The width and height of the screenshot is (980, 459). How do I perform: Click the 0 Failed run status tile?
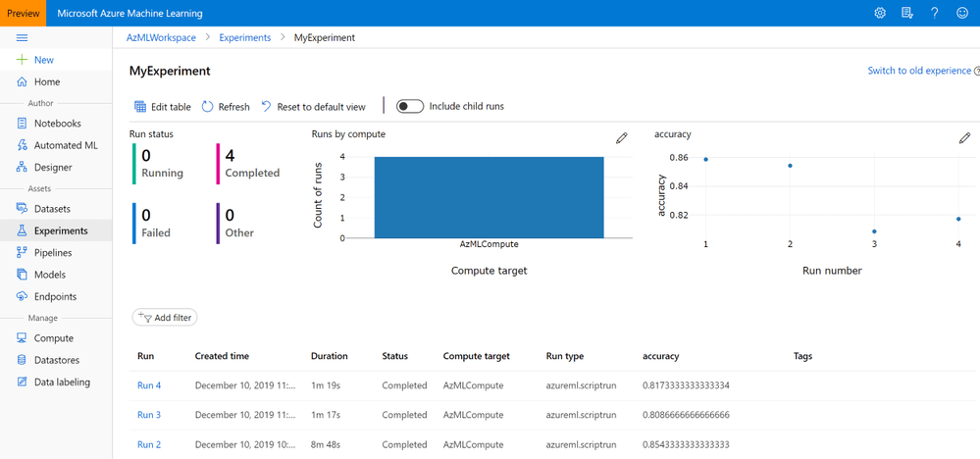click(x=152, y=223)
